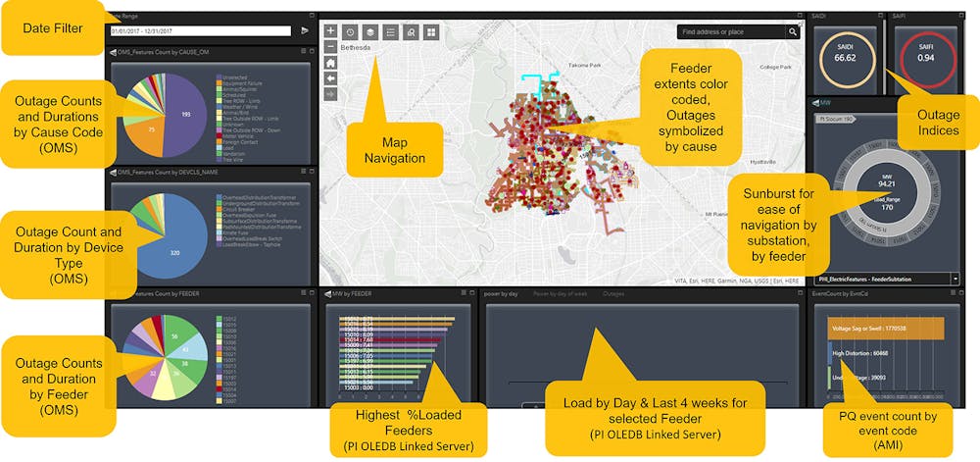
Task: Click Circuit Breaker legend entry
Action: click(x=237, y=209)
